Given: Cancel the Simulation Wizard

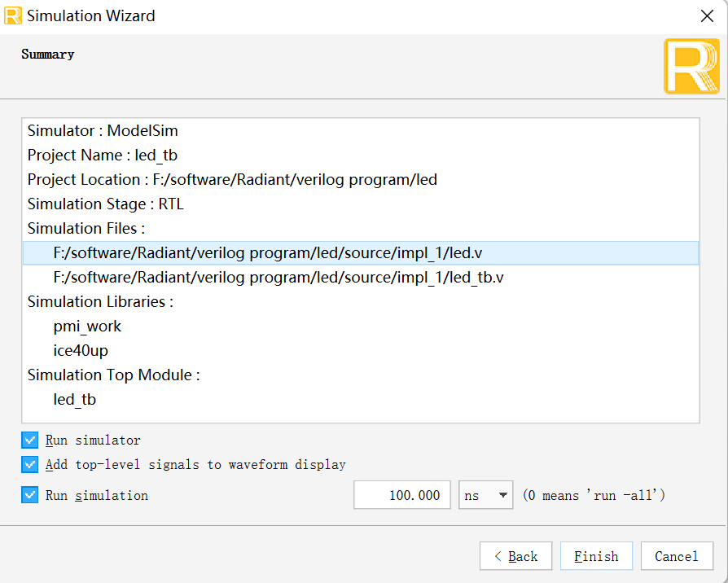Looking at the screenshot, I should [x=677, y=556].
